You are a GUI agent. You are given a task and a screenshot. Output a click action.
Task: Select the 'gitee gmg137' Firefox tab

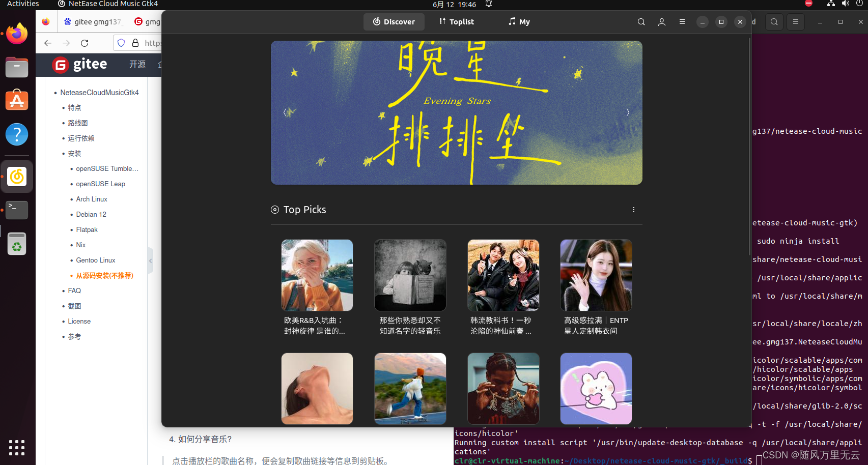[x=93, y=22]
